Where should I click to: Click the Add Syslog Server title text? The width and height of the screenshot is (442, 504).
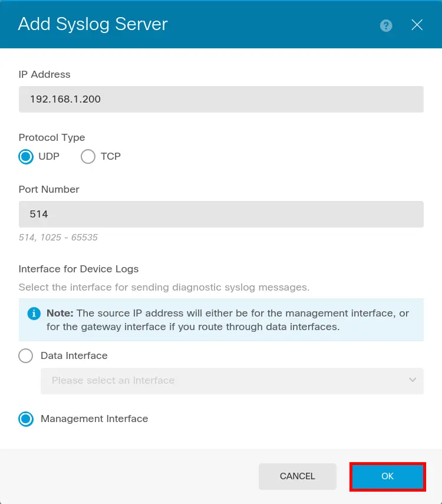[x=93, y=25]
